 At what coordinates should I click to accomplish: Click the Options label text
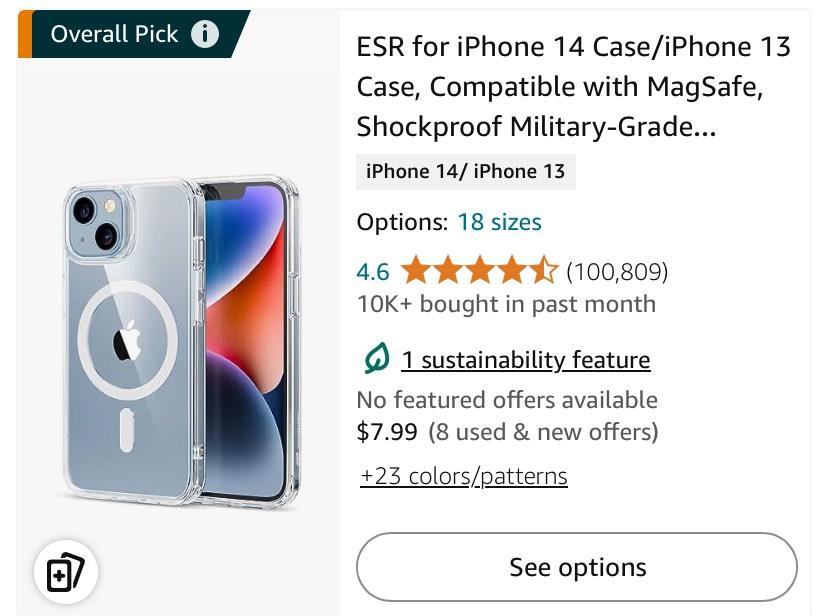coord(402,222)
